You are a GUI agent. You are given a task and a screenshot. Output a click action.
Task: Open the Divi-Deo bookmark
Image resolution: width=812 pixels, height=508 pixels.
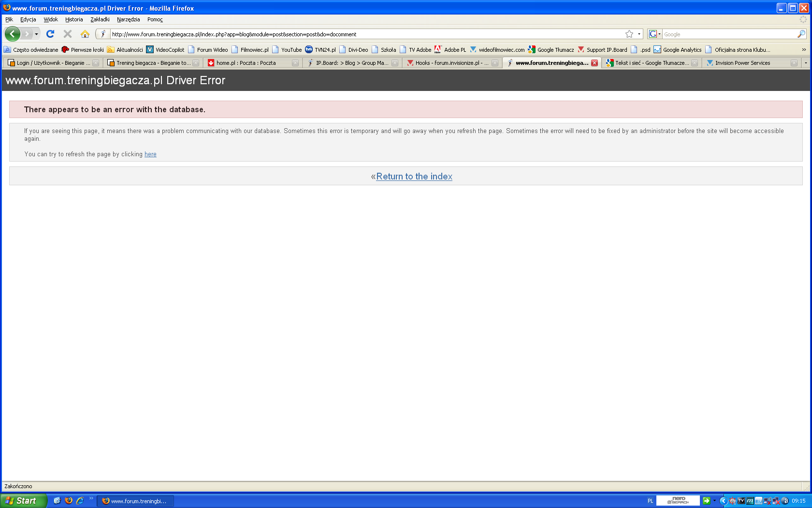(353, 49)
